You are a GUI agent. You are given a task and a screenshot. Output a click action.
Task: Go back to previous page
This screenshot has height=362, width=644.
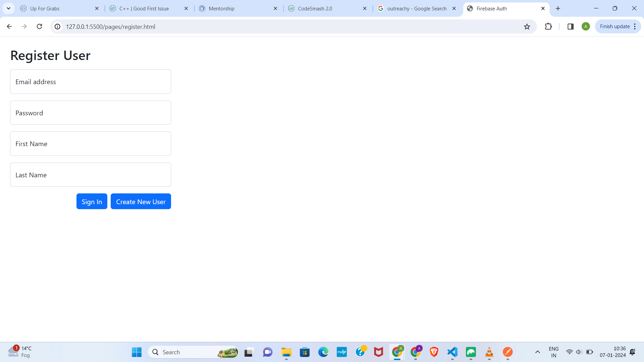tap(9, 26)
